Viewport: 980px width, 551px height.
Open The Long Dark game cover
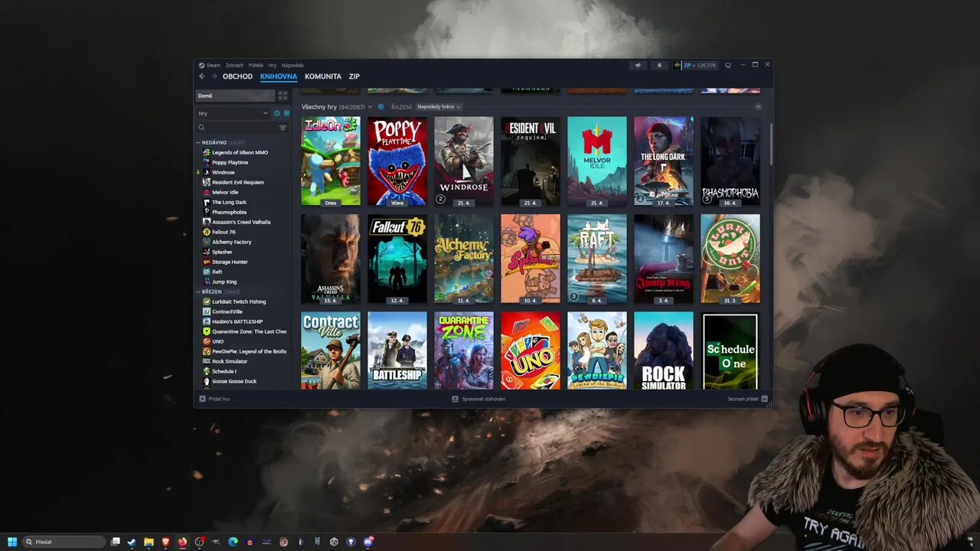(664, 161)
